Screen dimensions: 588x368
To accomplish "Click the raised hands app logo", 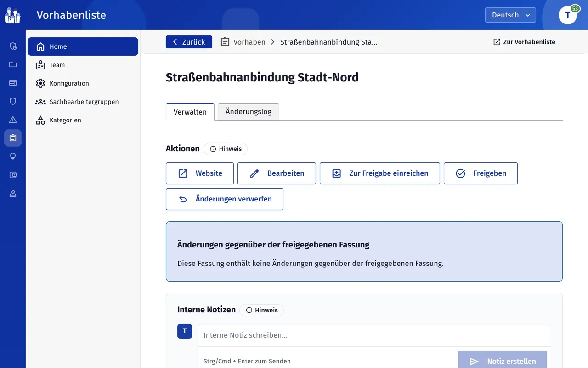I will (13, 15).
